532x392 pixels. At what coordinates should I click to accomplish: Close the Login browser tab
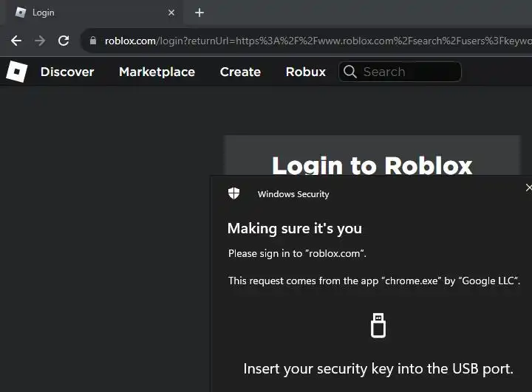click(171, 13)
